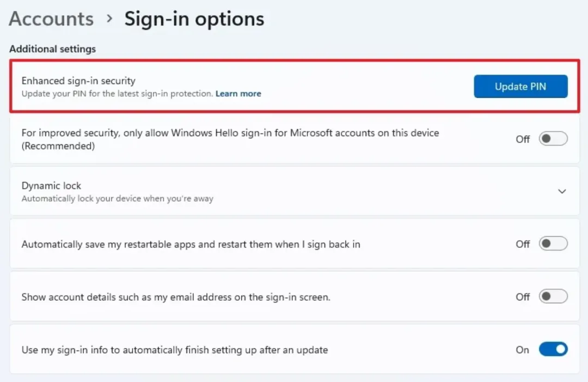This screenshot has height=382, width=588.
Task: Expand the Dynamic lock chevron
Action: coord(562,191)
